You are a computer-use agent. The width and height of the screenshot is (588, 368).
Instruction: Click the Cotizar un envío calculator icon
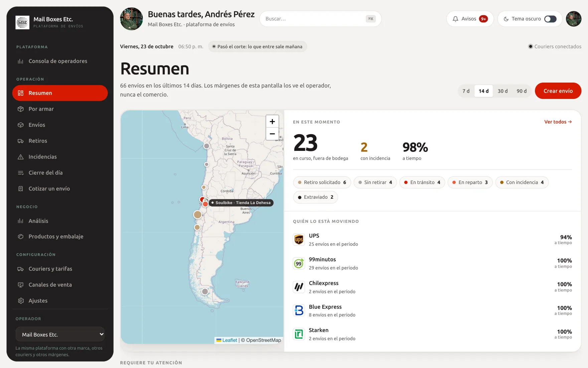21,189
